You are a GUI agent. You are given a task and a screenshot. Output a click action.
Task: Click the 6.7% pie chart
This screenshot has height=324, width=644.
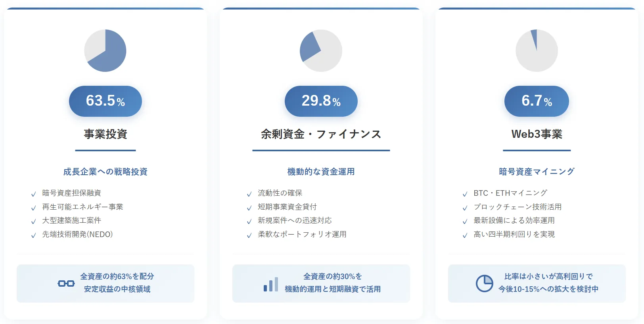537,50
